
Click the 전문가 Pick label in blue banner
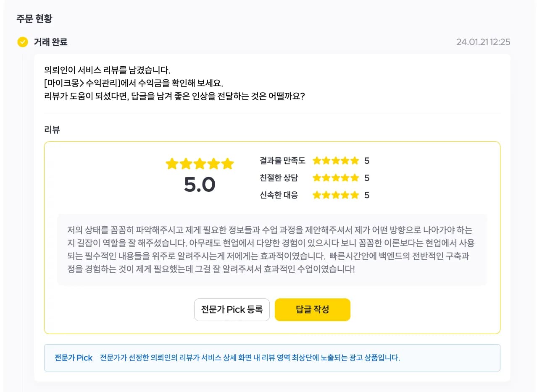pos(74,358)
